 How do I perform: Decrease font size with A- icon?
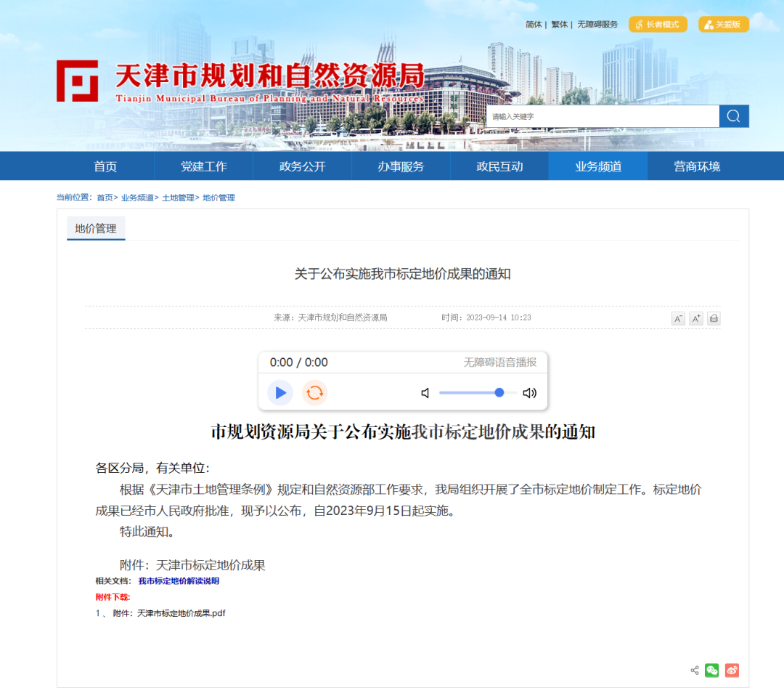[678, 318]
